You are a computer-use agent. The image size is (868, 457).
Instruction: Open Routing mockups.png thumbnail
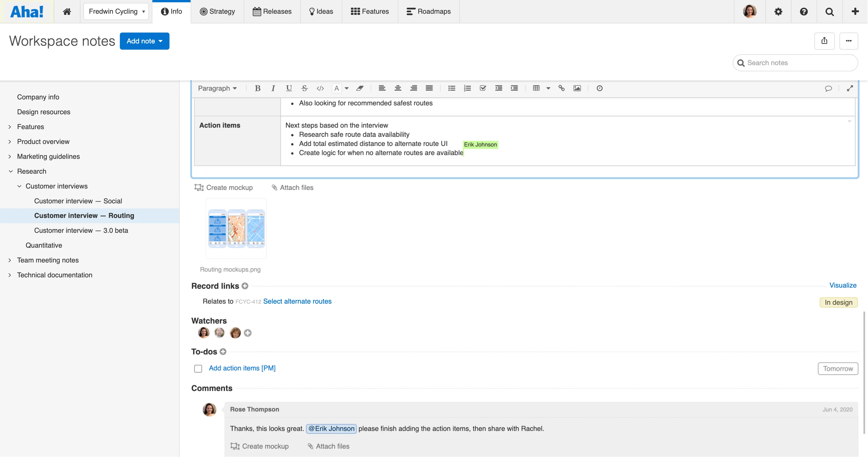tap(236, 228)
